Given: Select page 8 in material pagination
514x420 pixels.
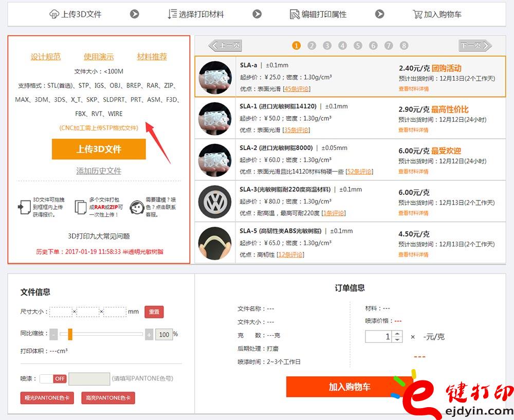Looking at the screenshot, I should [x=404, y=46].
